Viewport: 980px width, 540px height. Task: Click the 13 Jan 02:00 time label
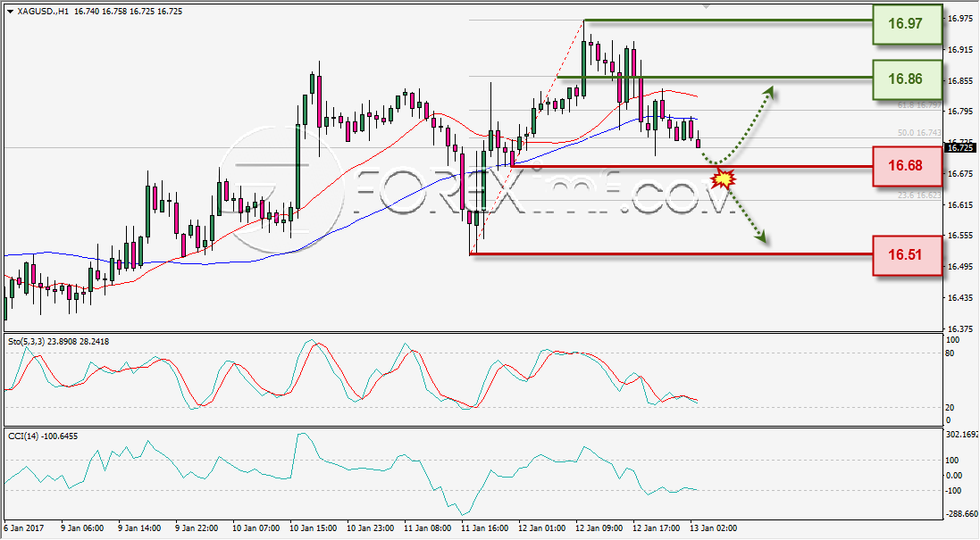tap(714, 528)
